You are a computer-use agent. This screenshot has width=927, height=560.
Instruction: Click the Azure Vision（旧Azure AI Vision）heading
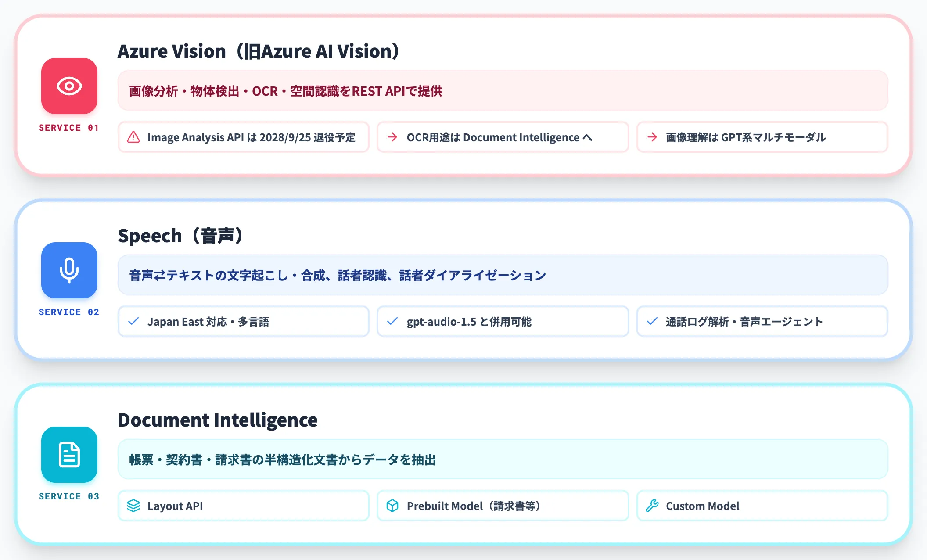click(x=259, y=51)
